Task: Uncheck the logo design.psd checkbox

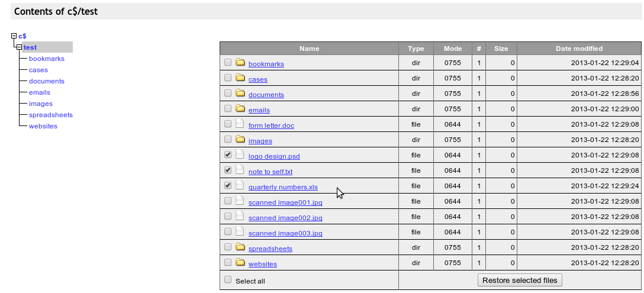Action: tap(228, 155)
